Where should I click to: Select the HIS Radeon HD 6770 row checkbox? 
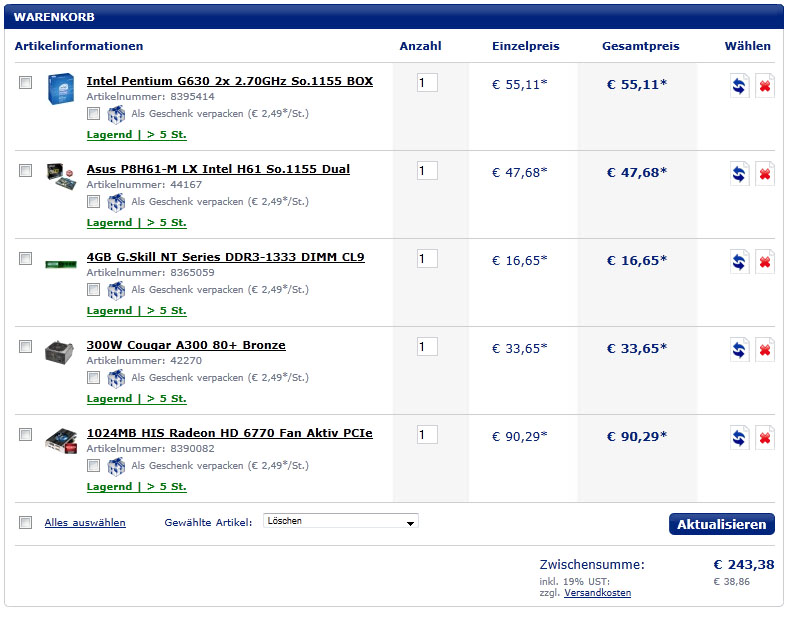[x=26, y=434]
